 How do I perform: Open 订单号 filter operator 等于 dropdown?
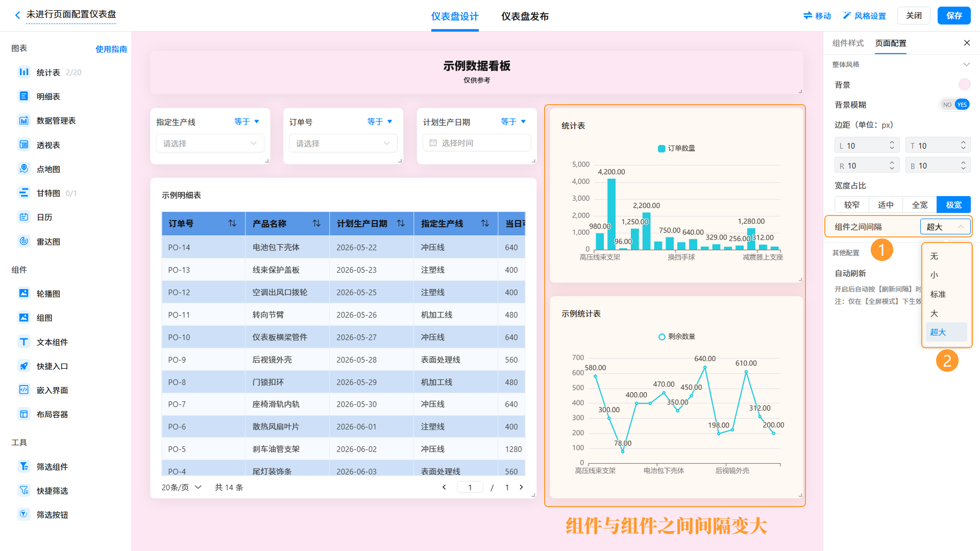[x=380, y=122]
